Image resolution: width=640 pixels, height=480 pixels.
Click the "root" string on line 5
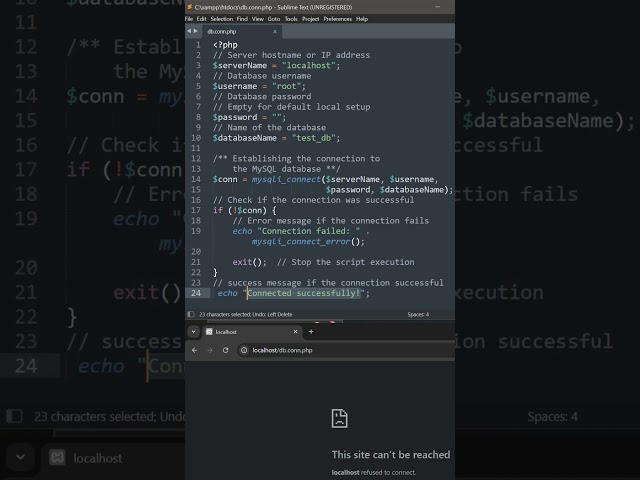coord(287,86)
